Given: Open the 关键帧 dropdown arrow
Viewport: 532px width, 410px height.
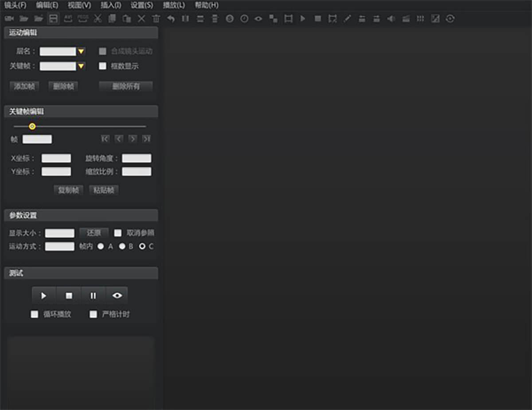Looking at the screenshot, I should 81,67.
